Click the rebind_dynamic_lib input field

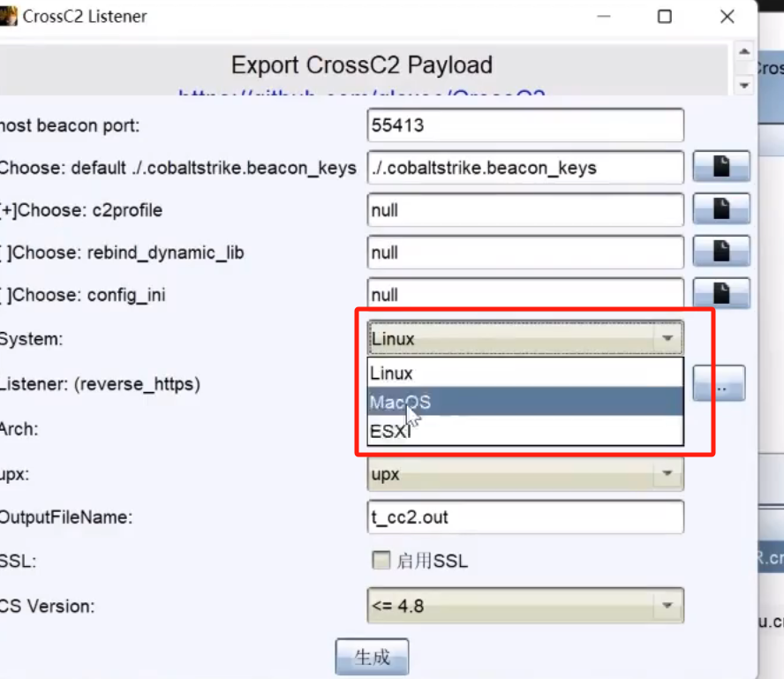[x=525, y=253]
